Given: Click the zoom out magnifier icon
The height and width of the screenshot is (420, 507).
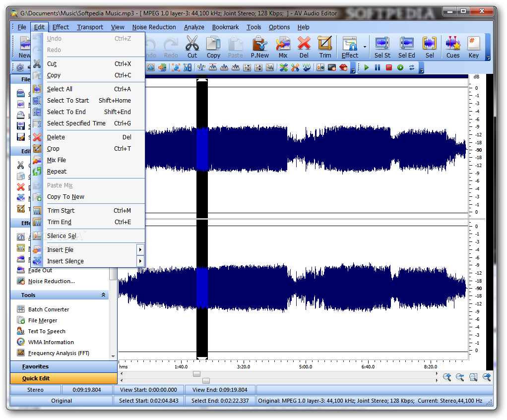Looking at the screenshot, I should [x=460, y=377].
